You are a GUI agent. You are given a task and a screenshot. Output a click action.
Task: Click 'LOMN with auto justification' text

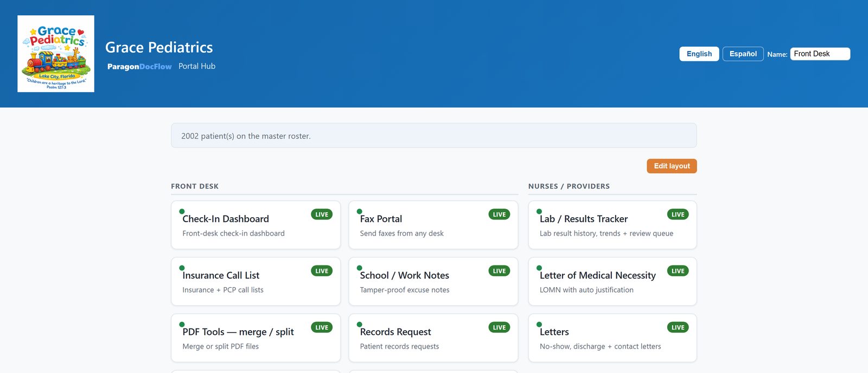[586, 290]
